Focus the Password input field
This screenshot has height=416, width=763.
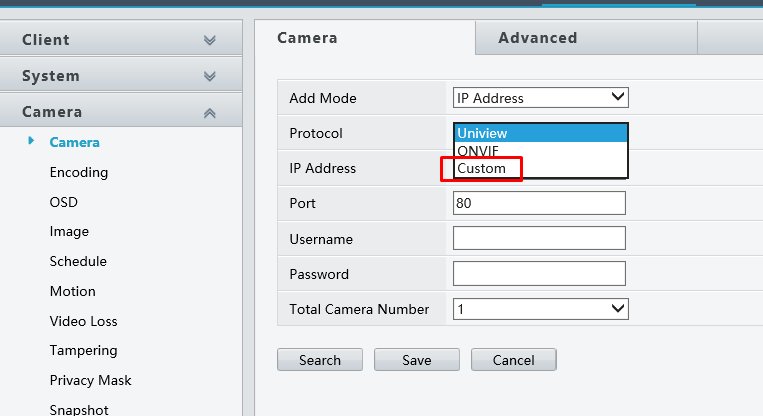point(539,273)
